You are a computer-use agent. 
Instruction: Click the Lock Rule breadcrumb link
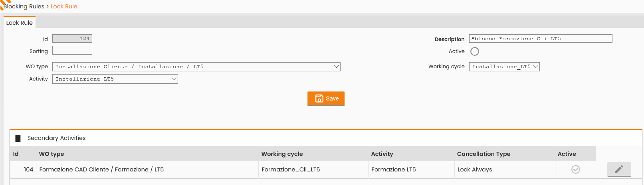(64, 6)
